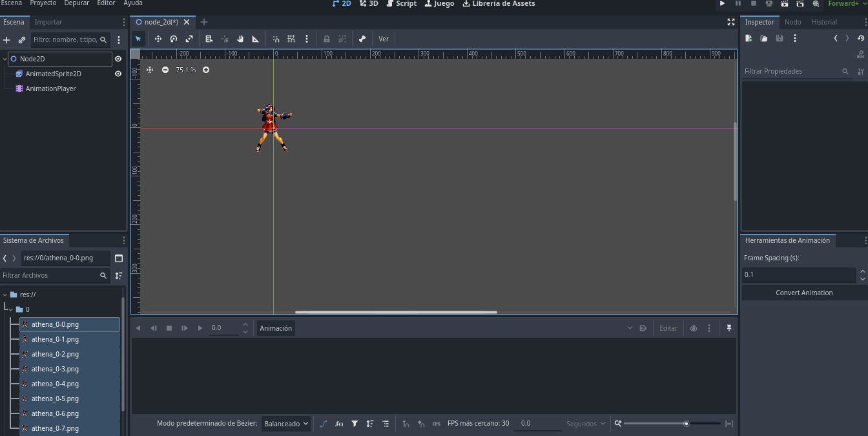Toggle animation autoplay on load icon
The height and width of the screenshot is (436, 868).
[643, 328]
